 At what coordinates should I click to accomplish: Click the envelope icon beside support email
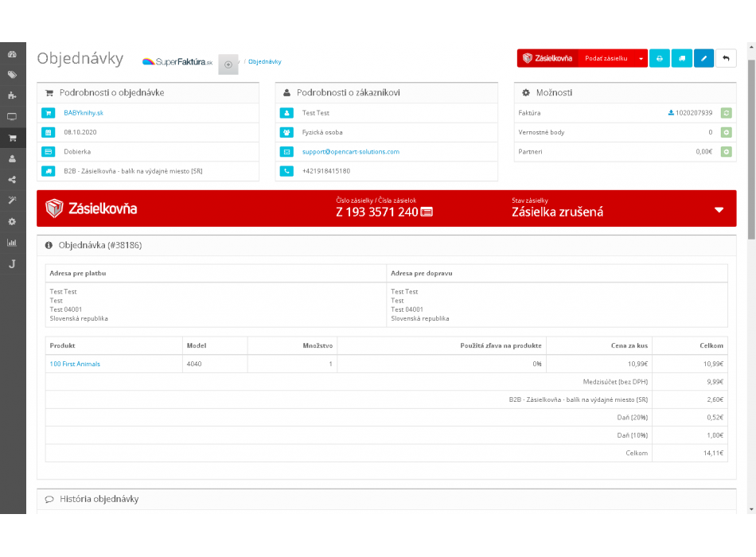point(286,151)
